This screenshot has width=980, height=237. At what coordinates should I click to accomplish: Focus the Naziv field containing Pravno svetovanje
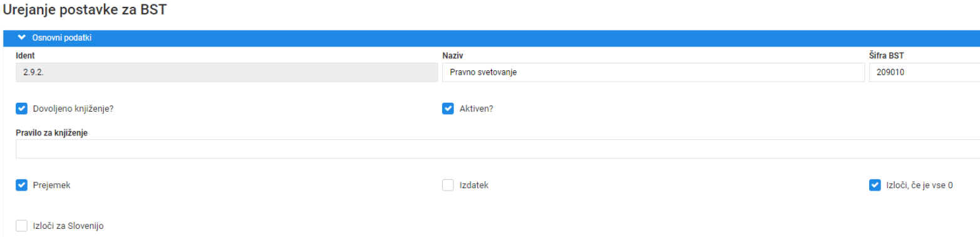pyautogui.click(x=653, y=72)
